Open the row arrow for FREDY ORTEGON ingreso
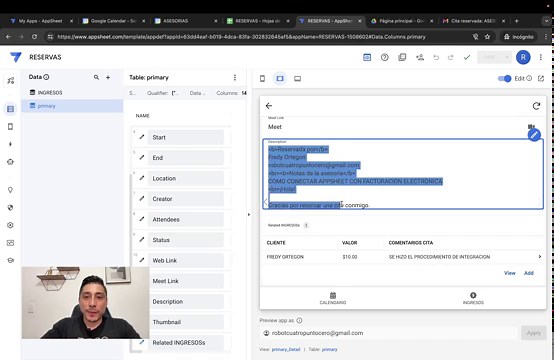The width and height of the screenshot is (554, 360). [x=540, y=256]
